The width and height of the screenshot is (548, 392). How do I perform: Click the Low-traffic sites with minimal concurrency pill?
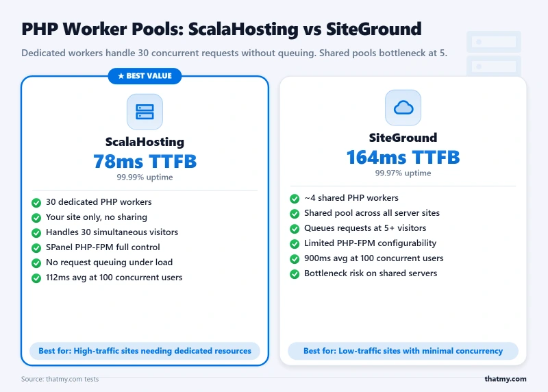pos(403,351)
